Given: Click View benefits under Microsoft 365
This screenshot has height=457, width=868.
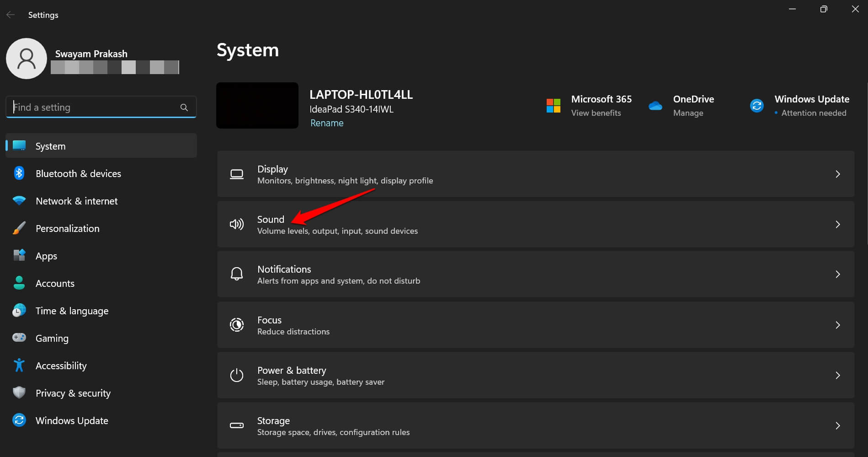Looking at the screenshot, I should click(x=596, y=113).
